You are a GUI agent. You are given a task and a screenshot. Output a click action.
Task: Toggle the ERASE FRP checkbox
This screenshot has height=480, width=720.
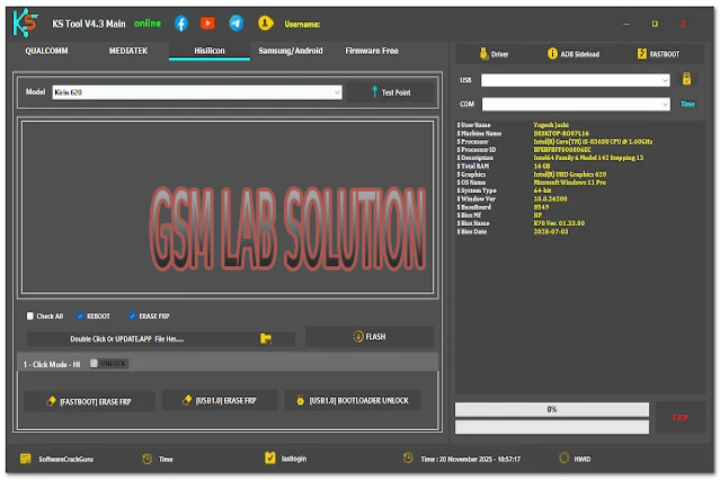point(132,316)
